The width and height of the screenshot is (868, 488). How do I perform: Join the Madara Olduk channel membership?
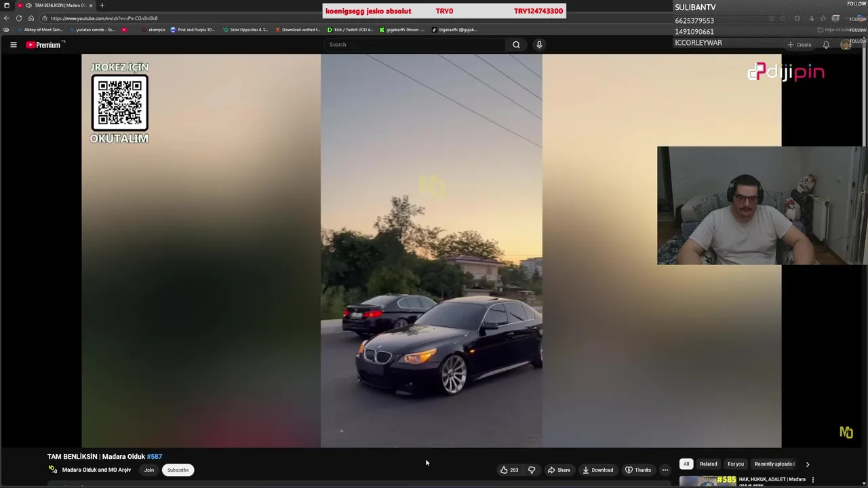click(x=149, y=470)
